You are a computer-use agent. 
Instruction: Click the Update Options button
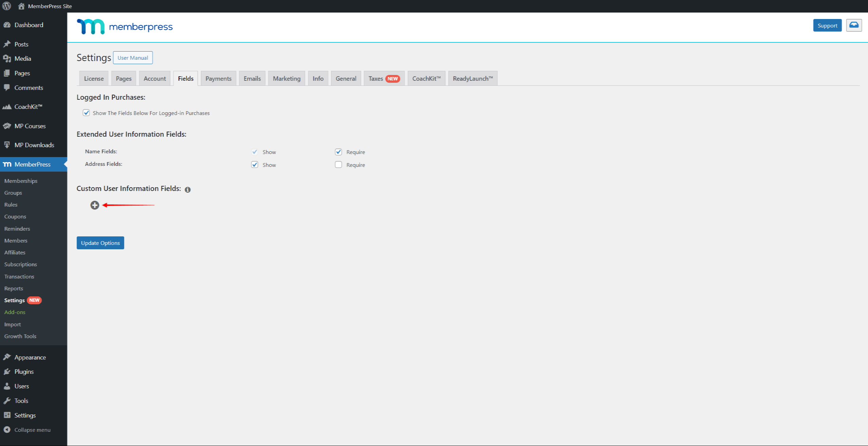point(100,243)
